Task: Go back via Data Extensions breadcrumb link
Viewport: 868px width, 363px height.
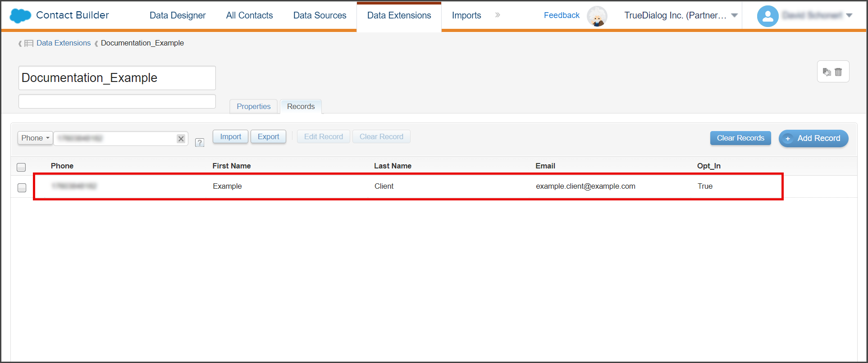Action: click(x=64, y=43)
